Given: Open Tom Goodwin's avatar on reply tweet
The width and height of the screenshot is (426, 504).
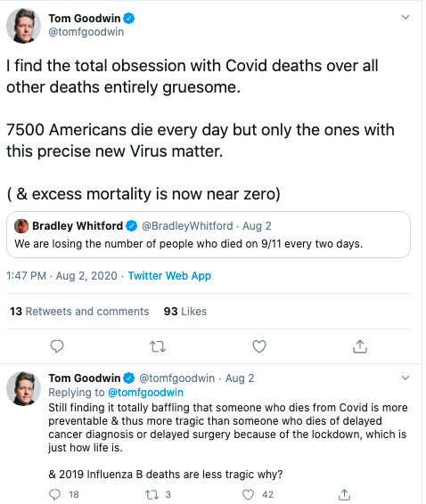Looking at the screenshot, I should tap(23, 388).
